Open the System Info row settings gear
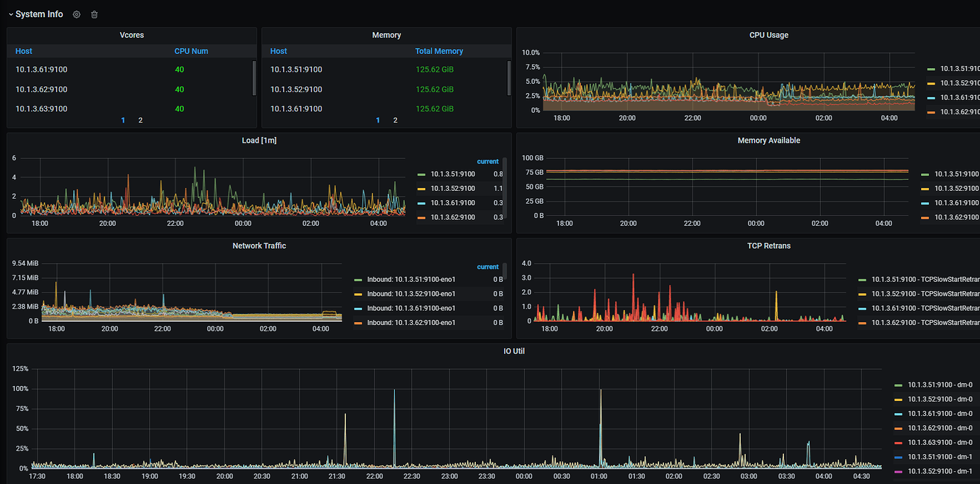The image size is (980, 484). click(x=77, y=14)
